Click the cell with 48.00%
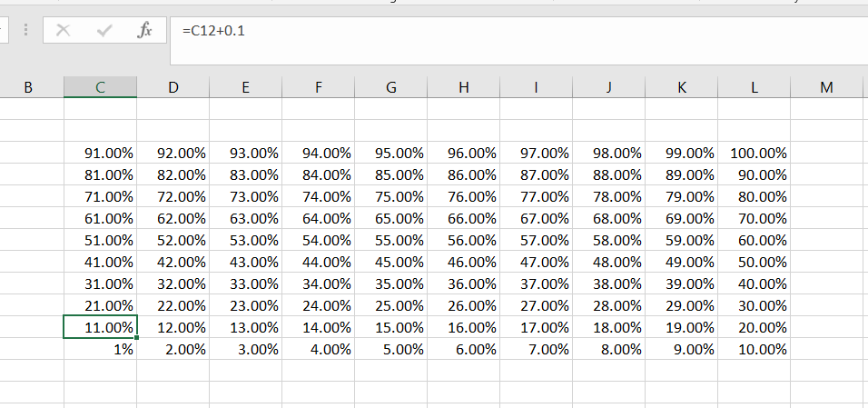Screen dimensions: 868x408 (609, 262)
